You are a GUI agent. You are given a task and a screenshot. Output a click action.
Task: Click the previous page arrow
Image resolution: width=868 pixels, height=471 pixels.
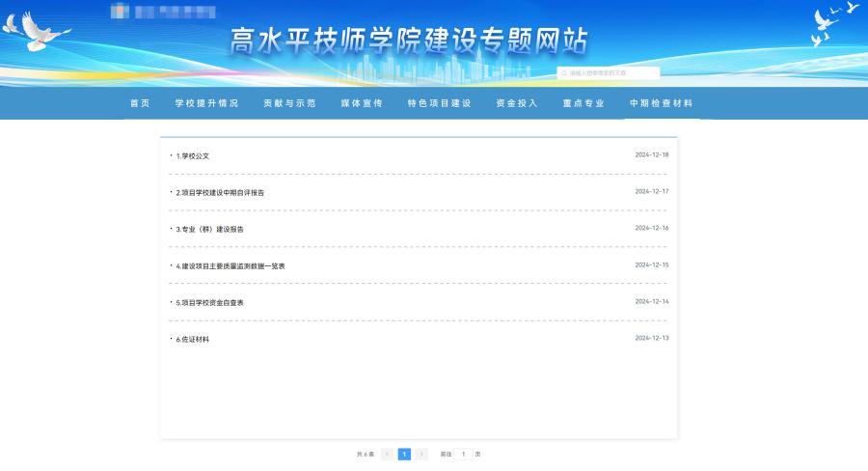(387, 454)
